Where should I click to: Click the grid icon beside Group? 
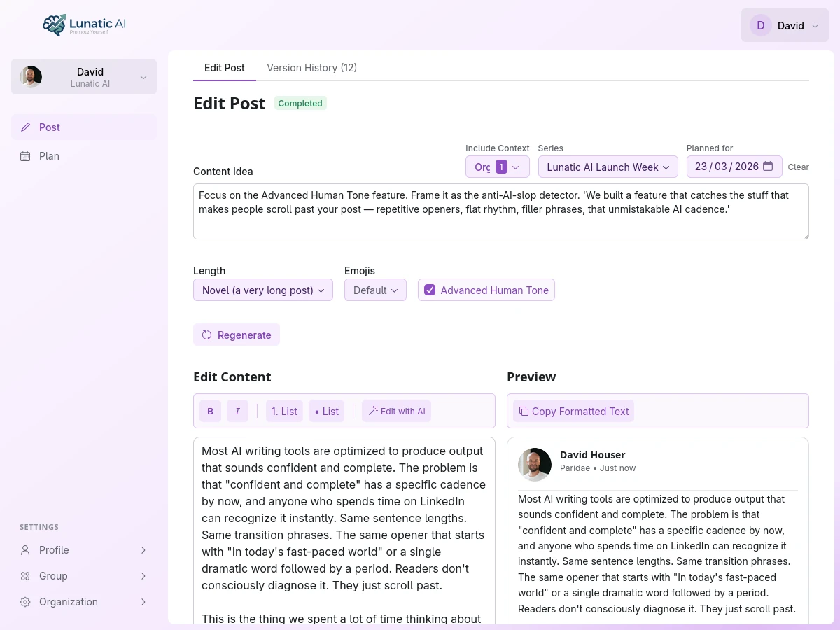click(25, 576)
